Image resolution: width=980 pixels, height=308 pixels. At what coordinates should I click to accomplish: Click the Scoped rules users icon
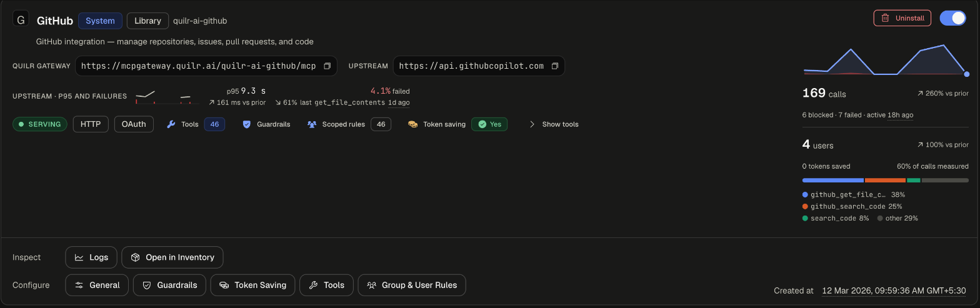point(312,124)
